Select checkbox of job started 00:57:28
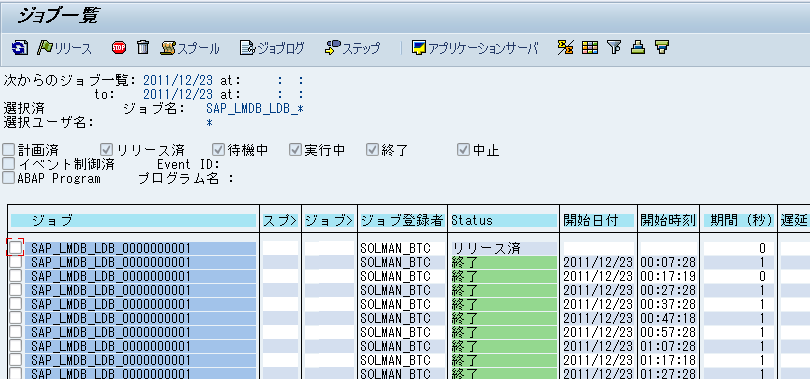Image resolution: width=810 pixels, height=379 pixels. tap(15, 331)
